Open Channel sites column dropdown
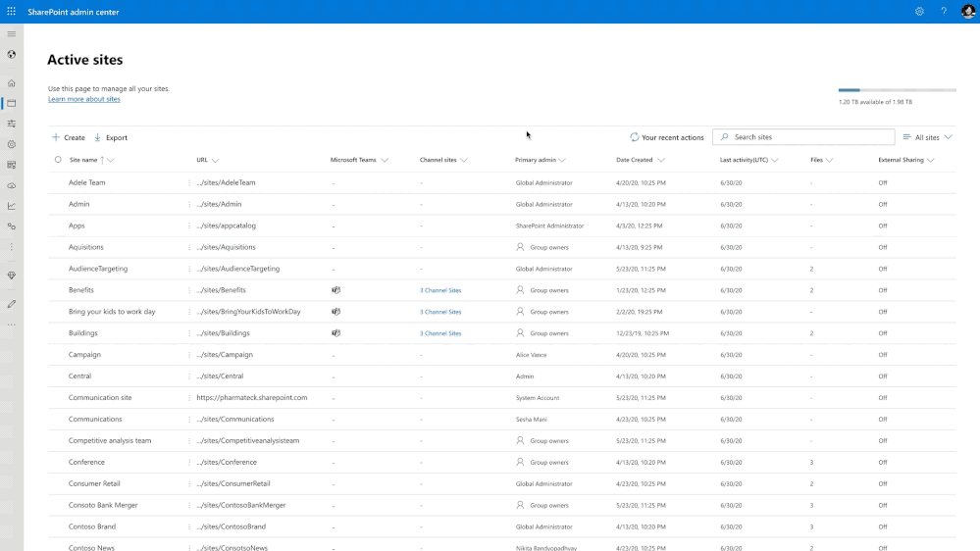Screen dimensions: 980x551 (x=464, y=161)
